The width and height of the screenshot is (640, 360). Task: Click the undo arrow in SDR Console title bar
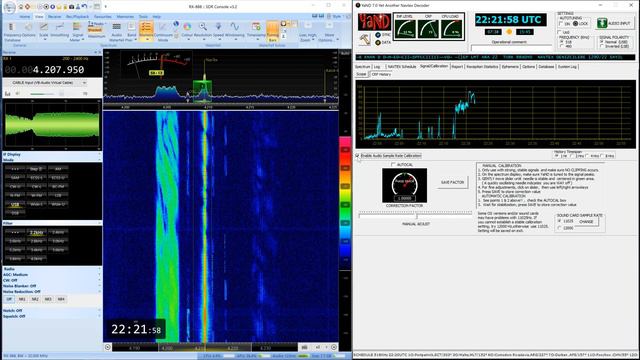(84, 7)
